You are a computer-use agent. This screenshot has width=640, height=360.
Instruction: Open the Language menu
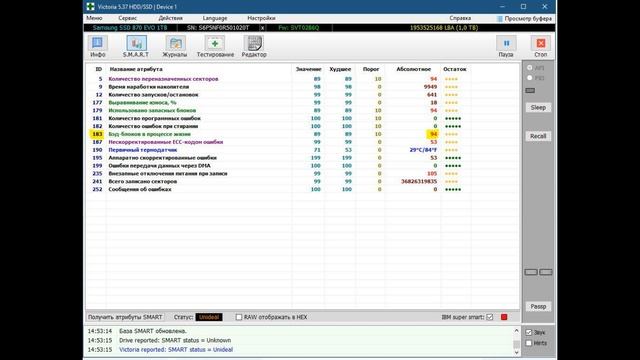215,18
